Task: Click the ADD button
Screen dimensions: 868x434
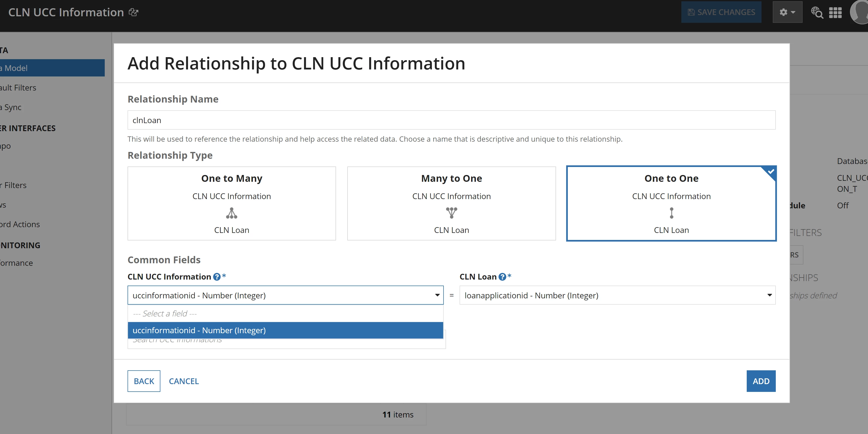Action: [x=761, y=381]
